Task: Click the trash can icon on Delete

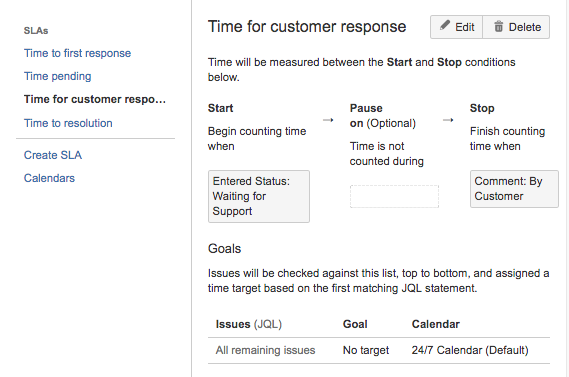Action: (x=499, y=26)
